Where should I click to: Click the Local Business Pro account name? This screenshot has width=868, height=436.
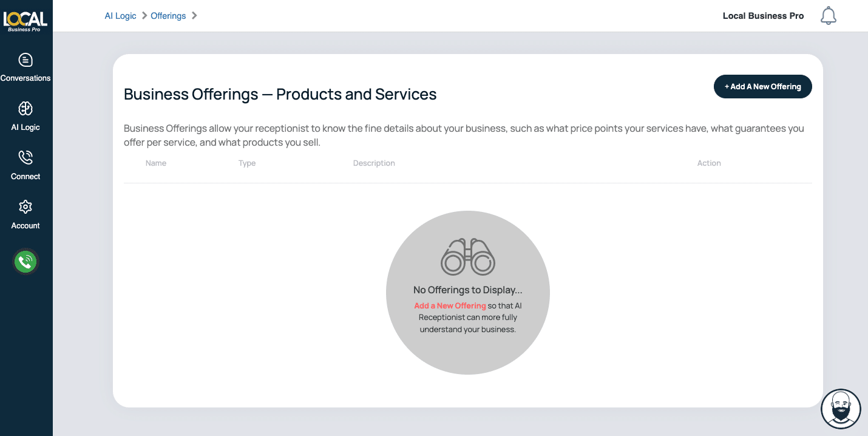(763, 16)
